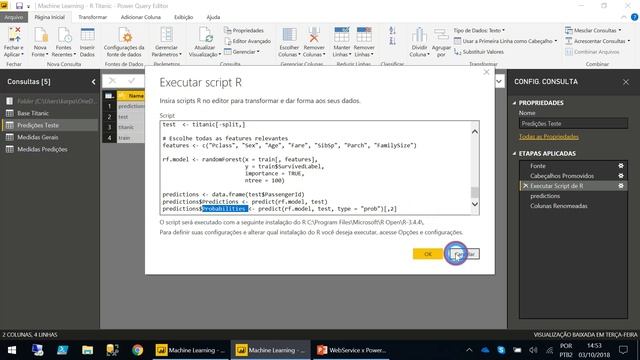Open Mesclar Consultas dropdown
The width and height of the screenshot is (640, 360).
(x=593, y=31)
